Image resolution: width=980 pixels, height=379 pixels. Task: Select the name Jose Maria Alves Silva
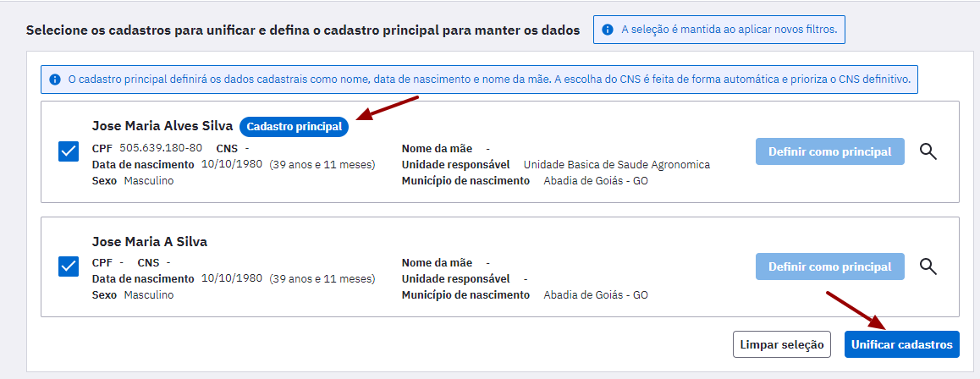[x=162, y=126]
